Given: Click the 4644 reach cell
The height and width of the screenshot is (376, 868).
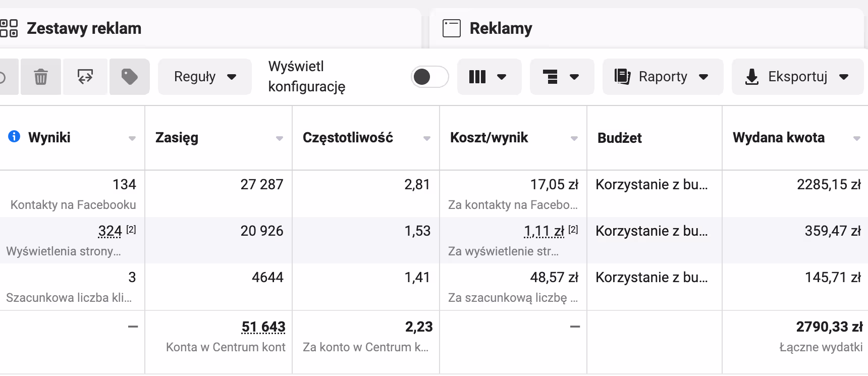Looking at the screenshot, I should click(x=267, y=278).
